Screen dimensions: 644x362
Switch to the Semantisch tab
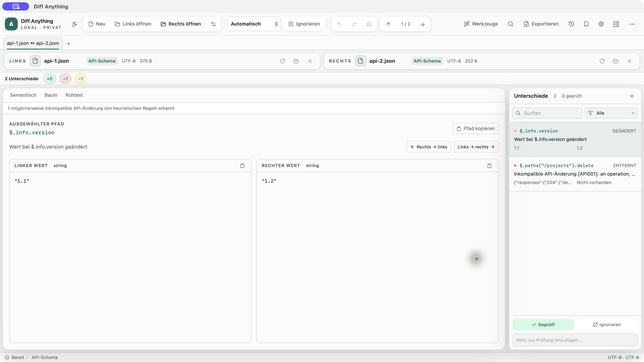23,95
